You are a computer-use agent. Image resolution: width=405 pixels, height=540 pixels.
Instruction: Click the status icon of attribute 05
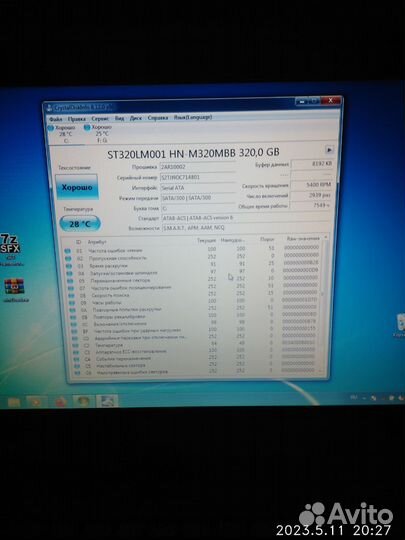(x=70, y=281)
